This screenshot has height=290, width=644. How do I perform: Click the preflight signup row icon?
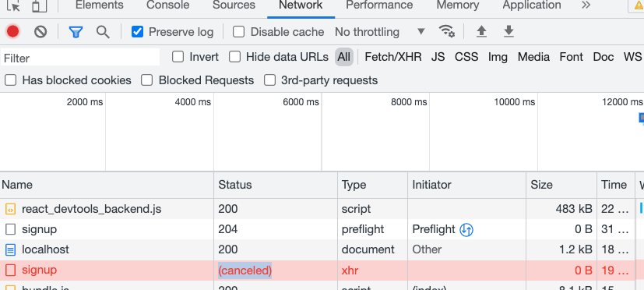pyautogui.click(x=10, y=229)
